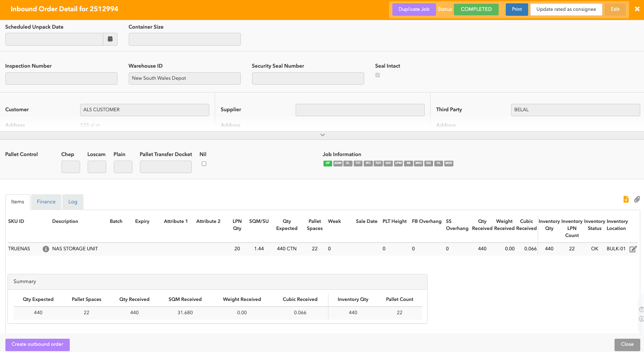Select the EL job information badge

[348, 163]
